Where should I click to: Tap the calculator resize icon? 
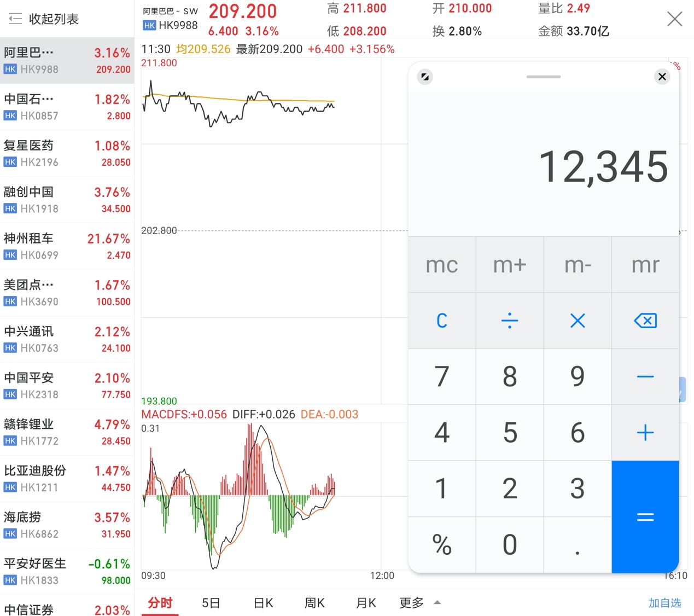(425, 77)
